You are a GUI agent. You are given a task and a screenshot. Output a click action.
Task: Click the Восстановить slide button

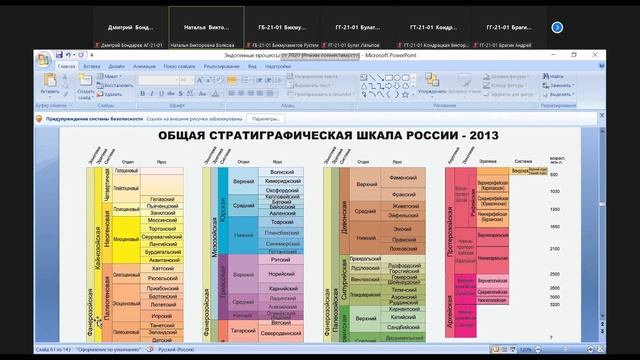click(115, 85)
